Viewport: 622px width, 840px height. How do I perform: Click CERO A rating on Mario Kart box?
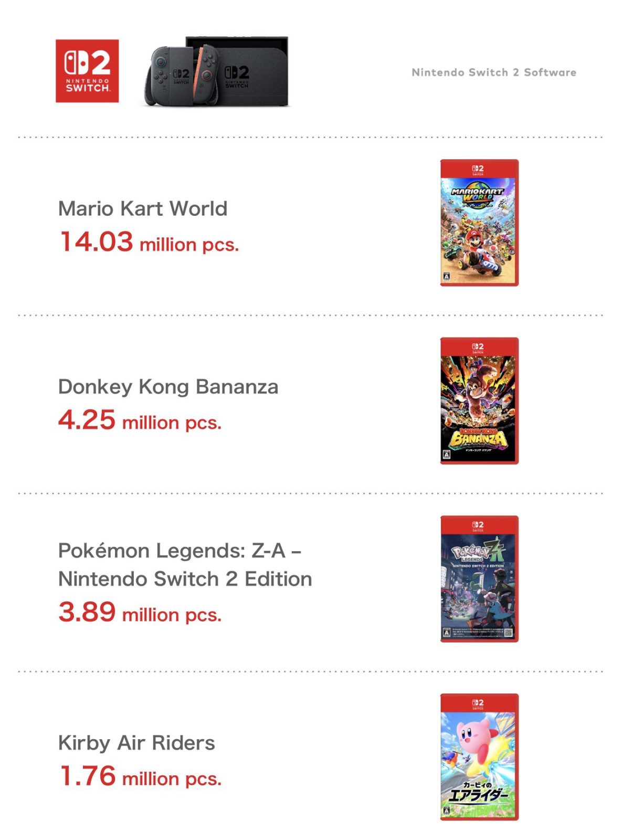446,276
